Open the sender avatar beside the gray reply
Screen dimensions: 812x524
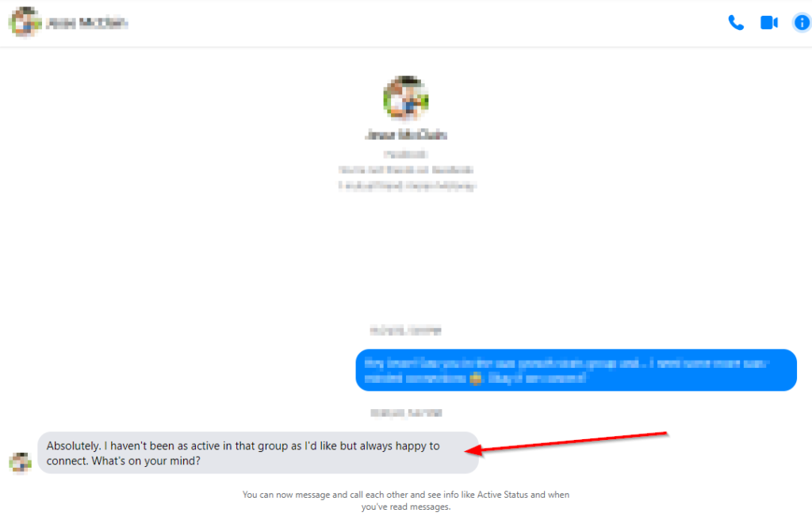click(20, 463)
